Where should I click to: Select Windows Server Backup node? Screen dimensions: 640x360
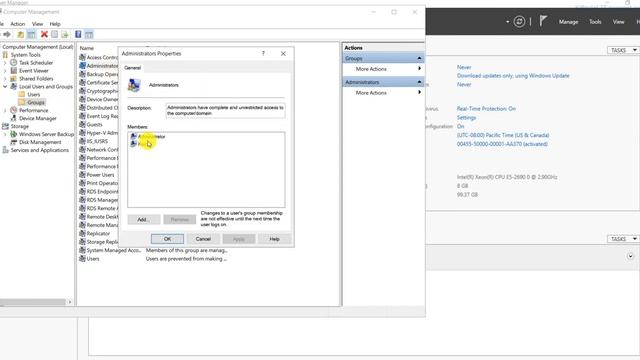(x=47, y=134)
